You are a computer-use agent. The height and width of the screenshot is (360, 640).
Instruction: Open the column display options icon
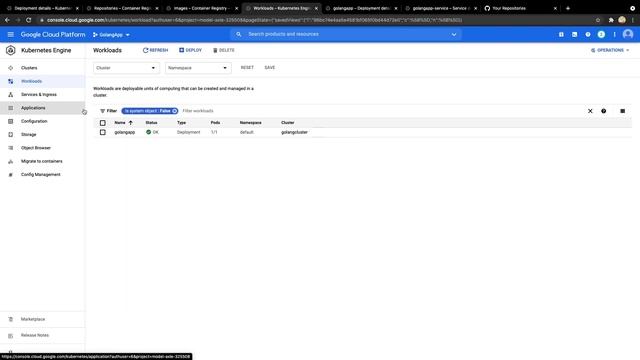[622, 111]
